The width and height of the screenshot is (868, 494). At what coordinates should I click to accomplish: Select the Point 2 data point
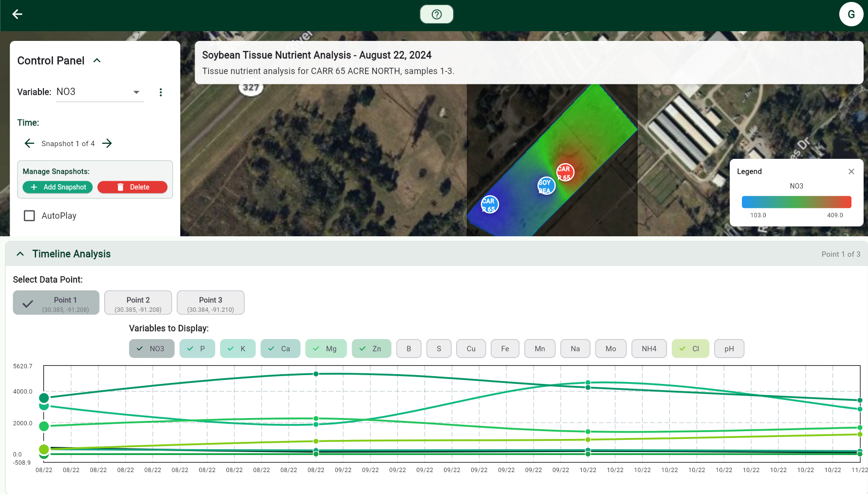click(138, 303)
